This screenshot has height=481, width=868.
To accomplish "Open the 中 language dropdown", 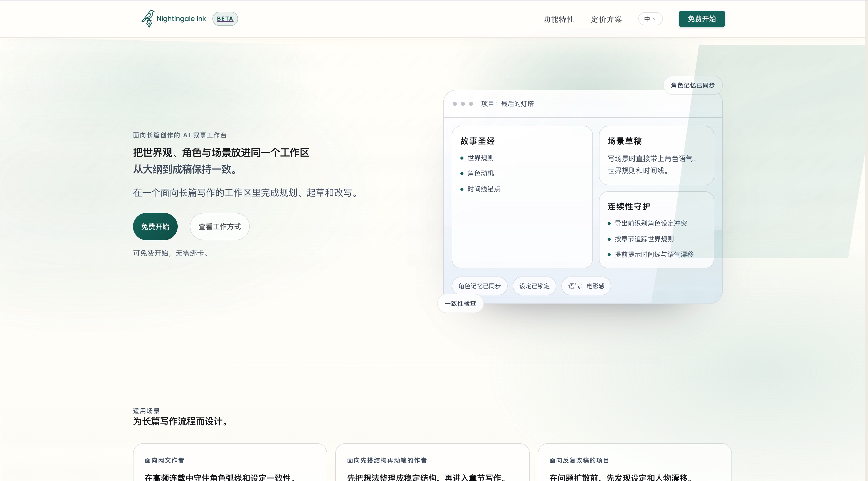I will [650, 19].
